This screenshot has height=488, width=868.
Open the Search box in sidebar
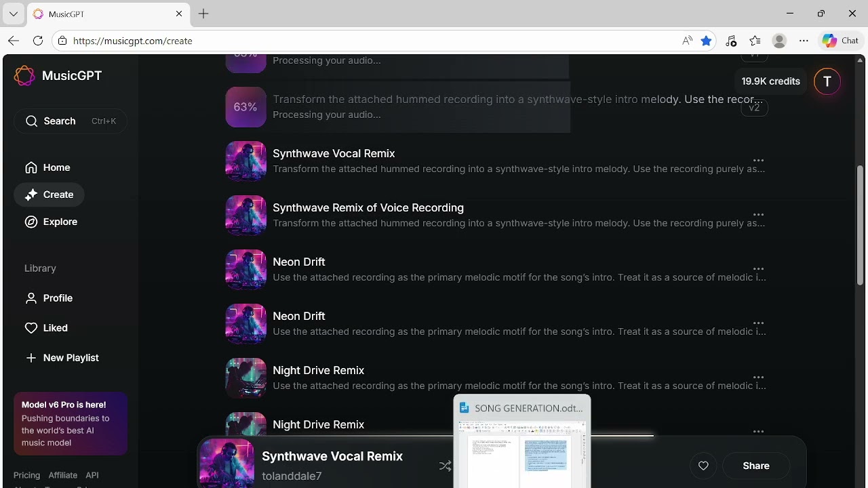(x=71, y=121)
